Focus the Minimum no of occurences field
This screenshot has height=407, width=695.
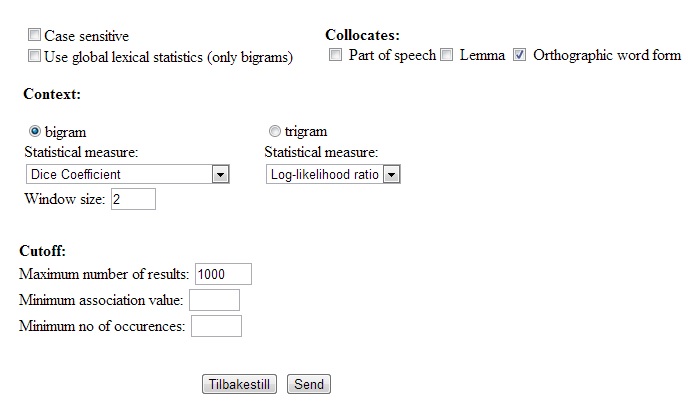[x=216, y=326]
